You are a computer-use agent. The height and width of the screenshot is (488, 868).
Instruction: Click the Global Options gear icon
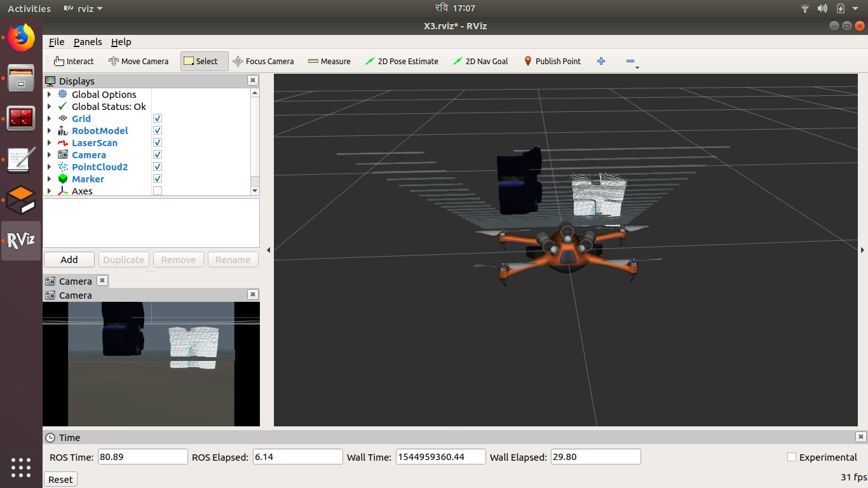pyautogui.click(x=62, y=94)
